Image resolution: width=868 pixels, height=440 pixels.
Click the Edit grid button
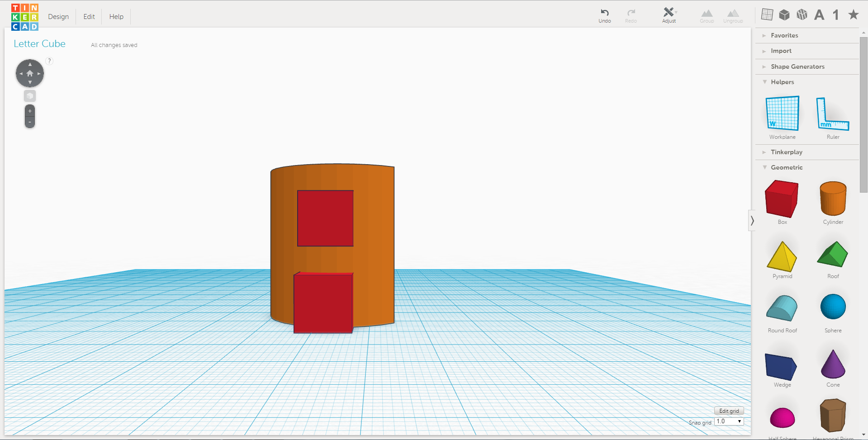pyautogui.click(x=729, y=411)
